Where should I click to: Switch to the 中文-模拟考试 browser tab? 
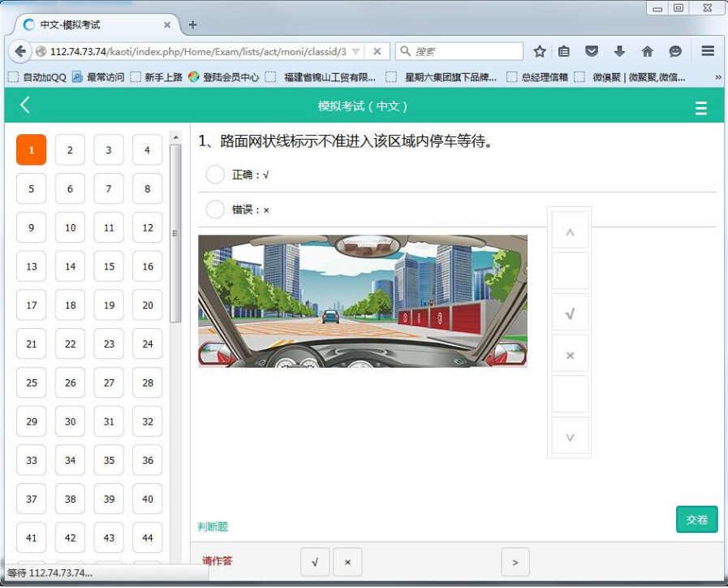70,24
